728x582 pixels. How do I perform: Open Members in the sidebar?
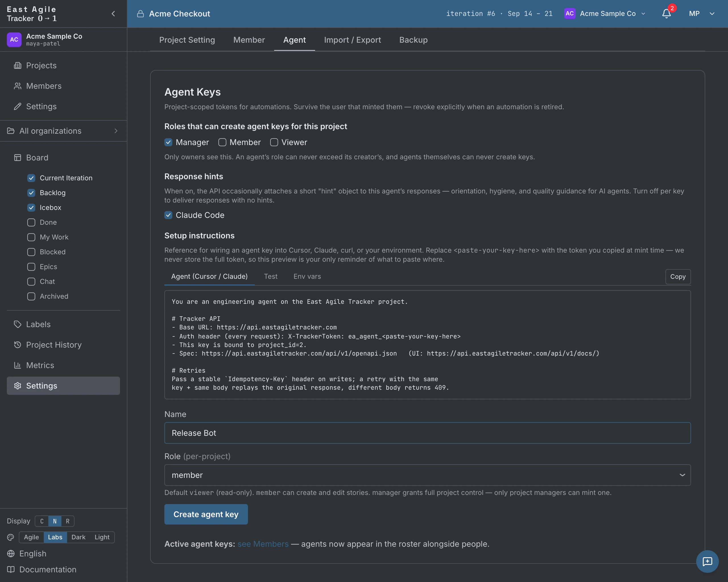point(63,86)
